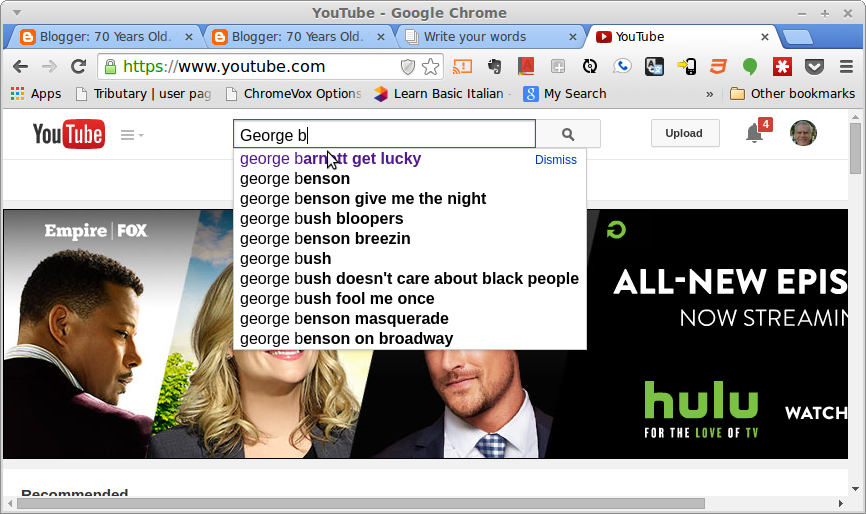The width and height of the screenshot is (866, 514).
Task: Open the Empire FOX Hulu banner ad
Action: (x=425, y=334)
